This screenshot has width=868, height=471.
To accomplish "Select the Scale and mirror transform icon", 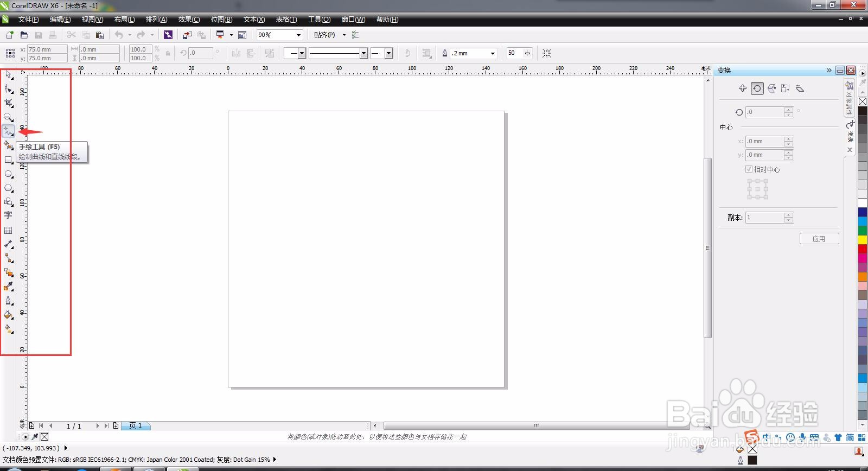I will coord(771,88).
